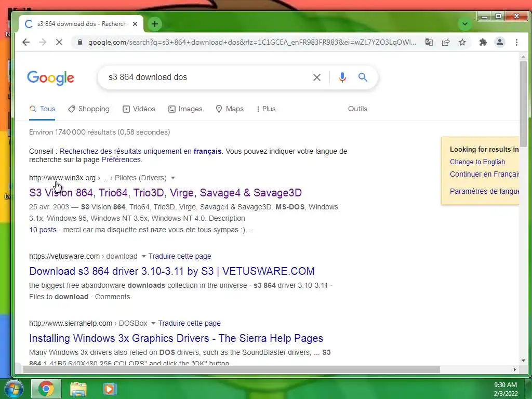Click the scroll down arrow

[523, 361]
